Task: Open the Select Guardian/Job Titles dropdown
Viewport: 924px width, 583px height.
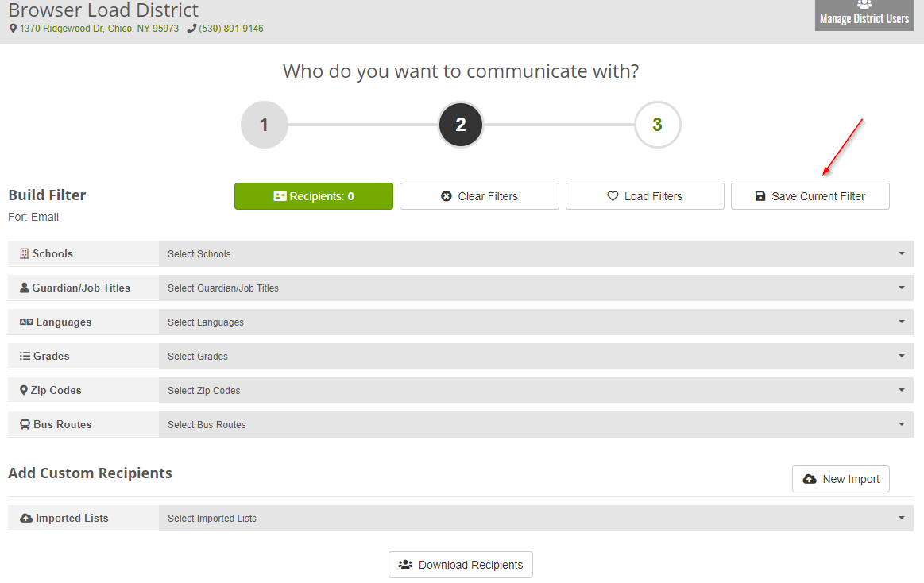Action: click(x=536, y=288)
